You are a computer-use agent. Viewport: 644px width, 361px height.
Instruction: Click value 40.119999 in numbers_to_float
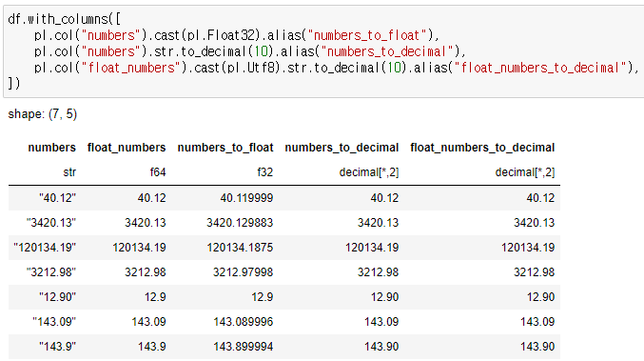tap(246, 198)
